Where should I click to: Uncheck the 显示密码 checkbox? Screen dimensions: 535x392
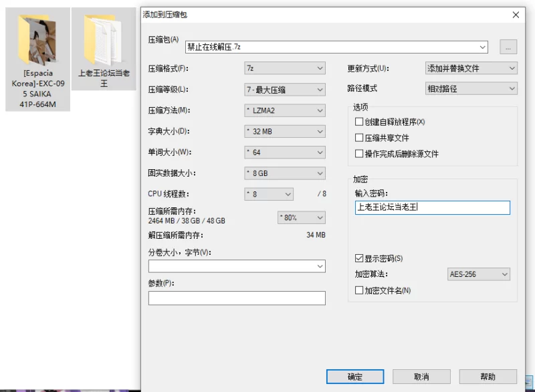click(x=359, y=258)
